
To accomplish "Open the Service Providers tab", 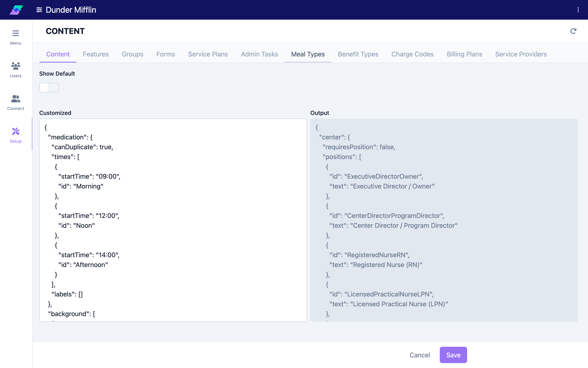I will click(521, 54).
